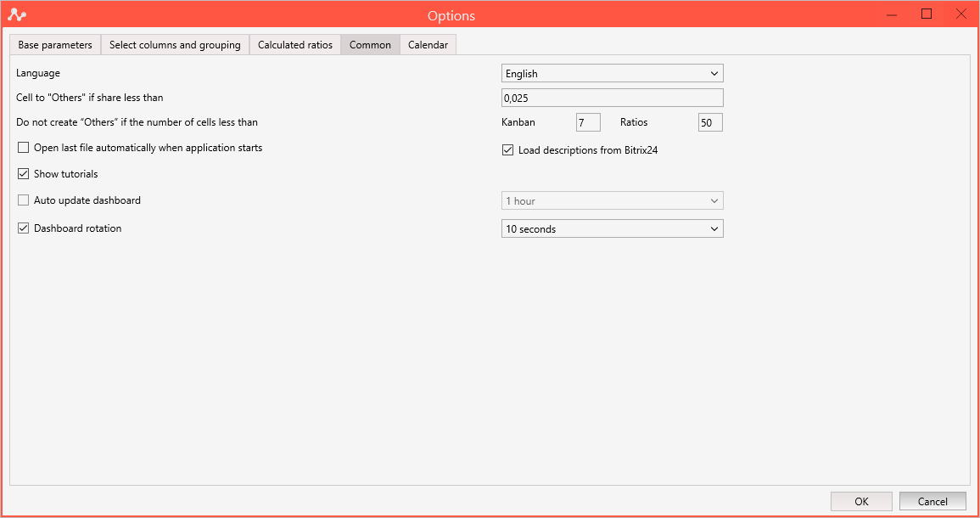Switch to Base parameters tab
980x518 pixels.
pos(55,45)
